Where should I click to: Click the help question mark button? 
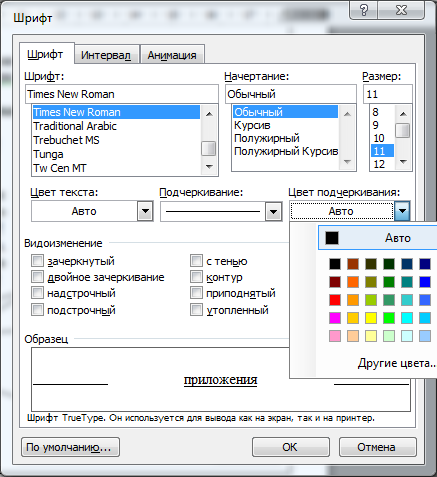[364, 10]
